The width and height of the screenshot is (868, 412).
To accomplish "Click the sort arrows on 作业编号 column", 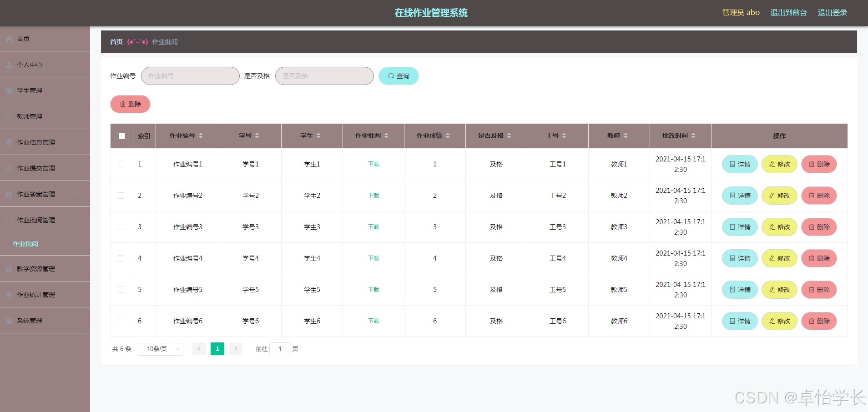I will (201, 136).
